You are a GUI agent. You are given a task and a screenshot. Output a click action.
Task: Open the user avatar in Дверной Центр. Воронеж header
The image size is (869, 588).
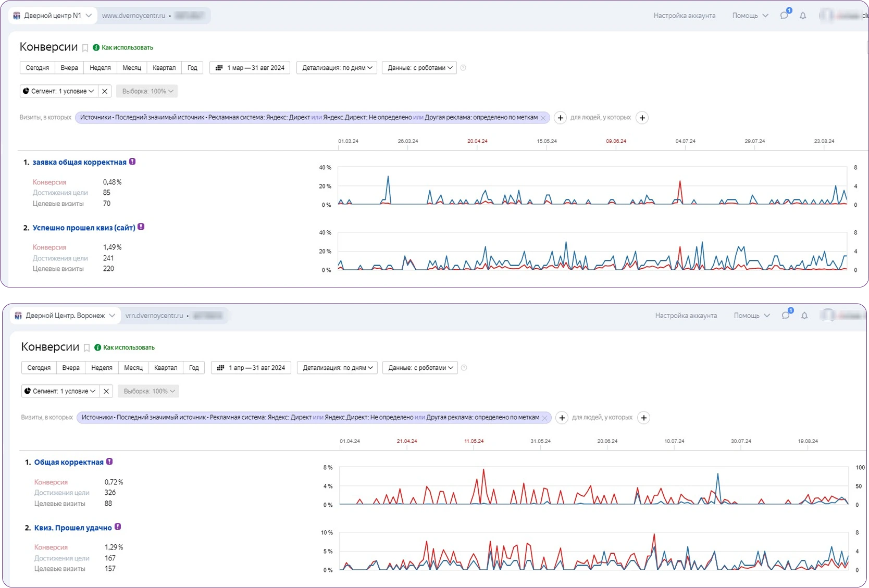(x=827, y=316)
